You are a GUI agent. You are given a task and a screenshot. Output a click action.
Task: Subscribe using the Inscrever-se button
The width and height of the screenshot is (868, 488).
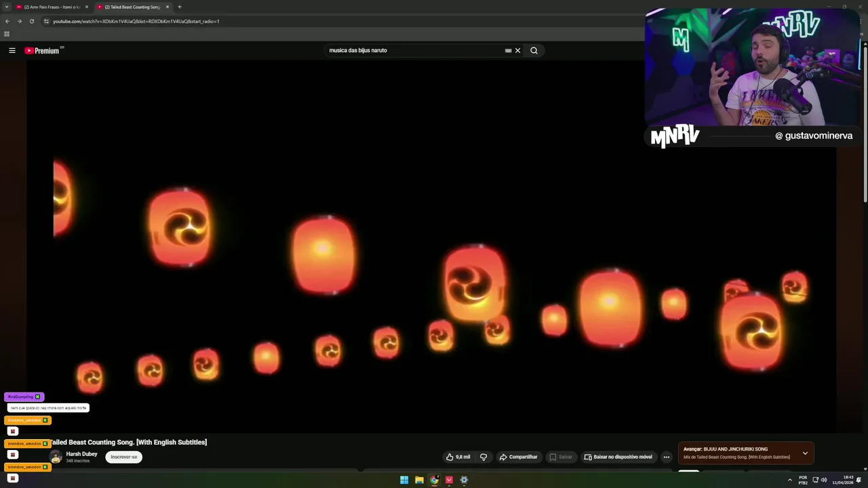tap(124, 457)
